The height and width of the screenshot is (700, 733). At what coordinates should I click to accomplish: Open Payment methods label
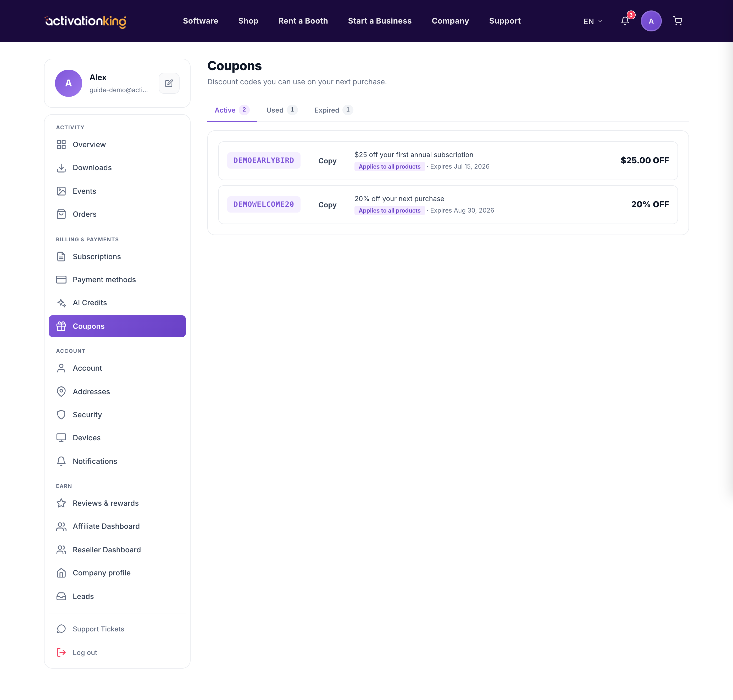(x=104, y=280)
